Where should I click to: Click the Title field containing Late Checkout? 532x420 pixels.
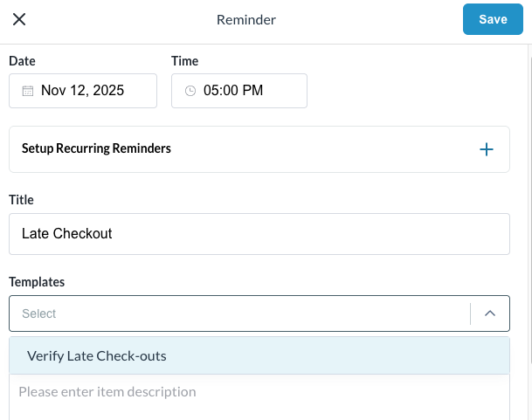[259, 234]
